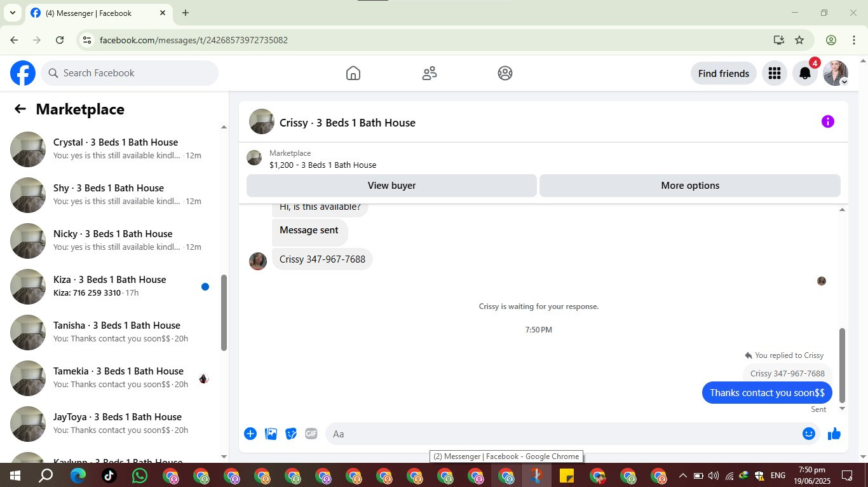Open conversation information purple icon

(827, 121)
